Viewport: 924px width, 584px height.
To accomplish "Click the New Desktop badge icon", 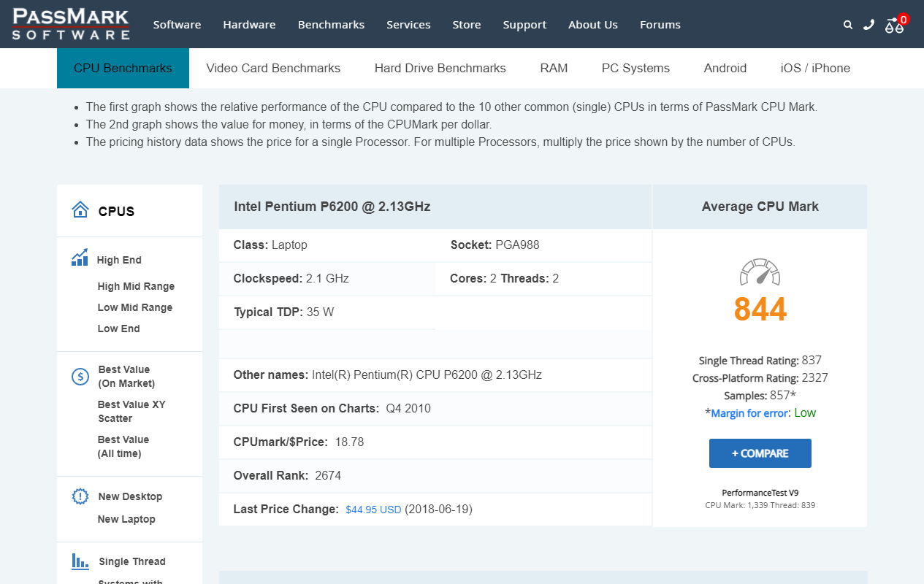I will 80,496.
